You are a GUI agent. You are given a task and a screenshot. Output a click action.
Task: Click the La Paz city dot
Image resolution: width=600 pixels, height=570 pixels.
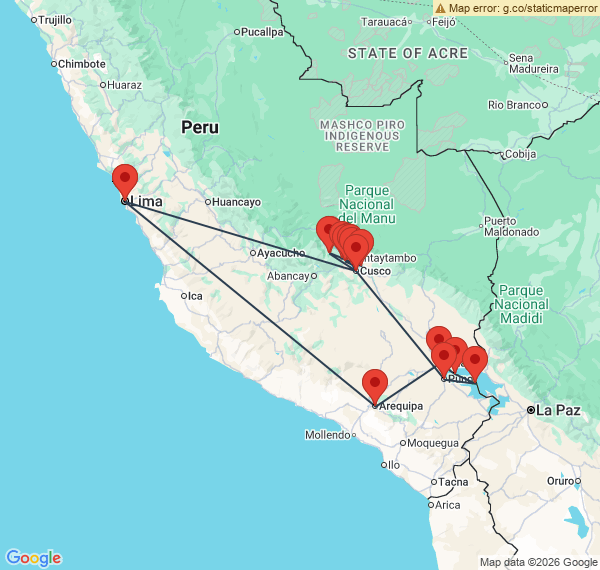click(531, 410)
